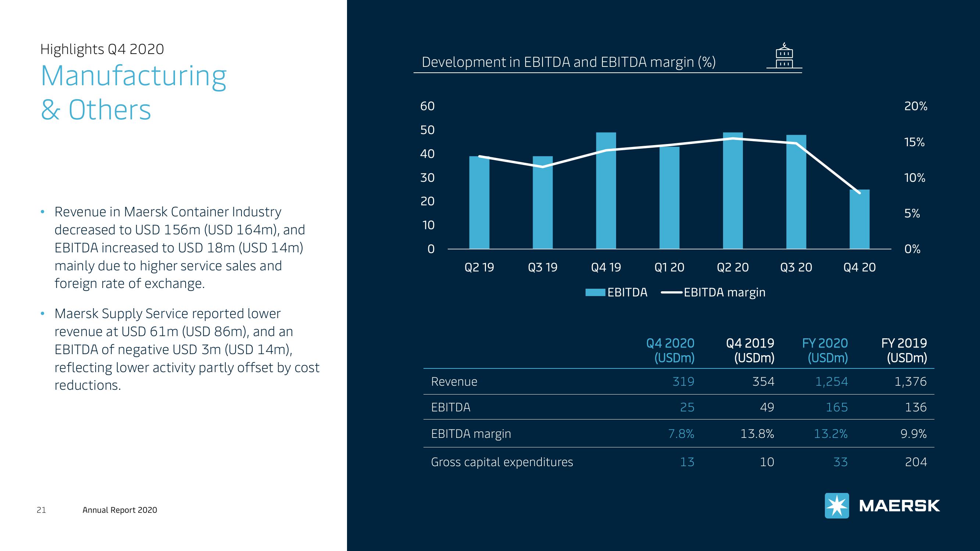
Task: Click the Q4 2020 revenue value 319
Action: [x=683, y=381]
